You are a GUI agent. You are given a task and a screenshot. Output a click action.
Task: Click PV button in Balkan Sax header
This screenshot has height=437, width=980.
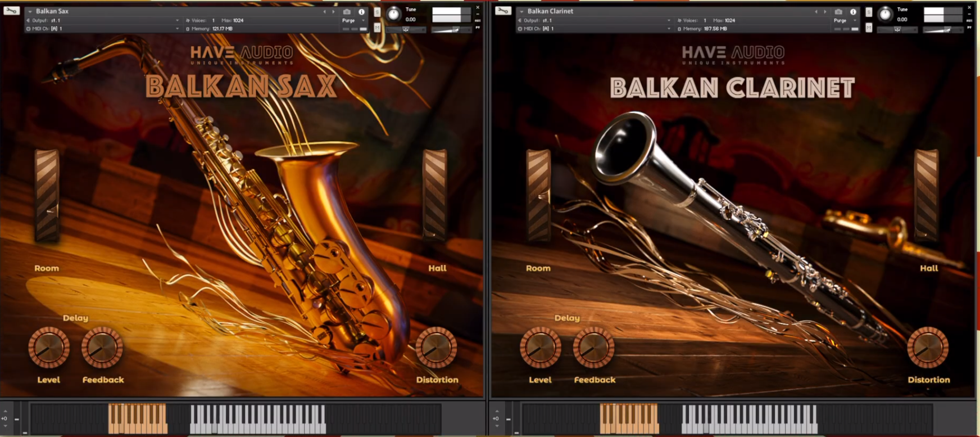pyautogui.click(x=478, y=28)
